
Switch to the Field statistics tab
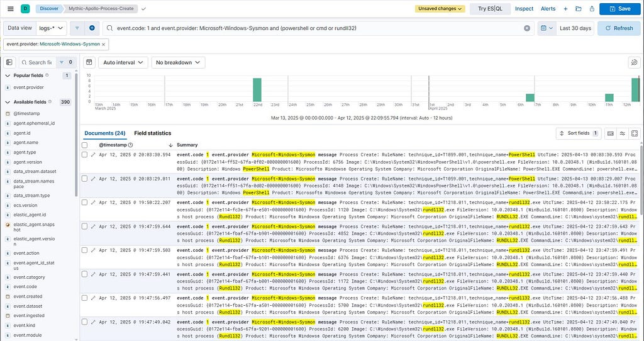pos(153,133)
